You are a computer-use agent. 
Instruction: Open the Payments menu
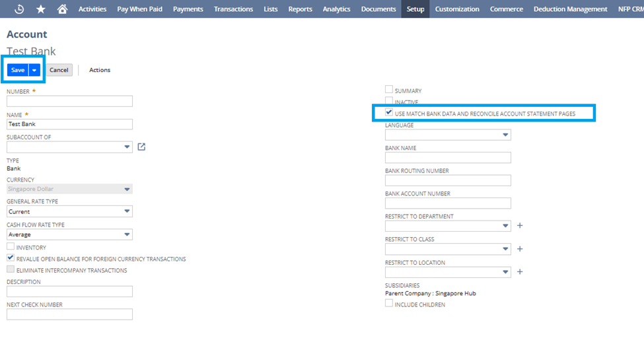188,9
